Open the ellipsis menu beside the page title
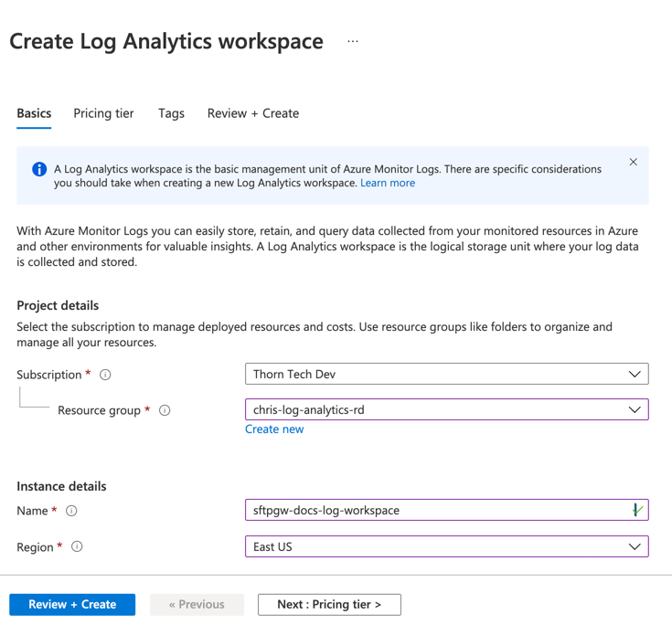672x625 pixels. 353,41
